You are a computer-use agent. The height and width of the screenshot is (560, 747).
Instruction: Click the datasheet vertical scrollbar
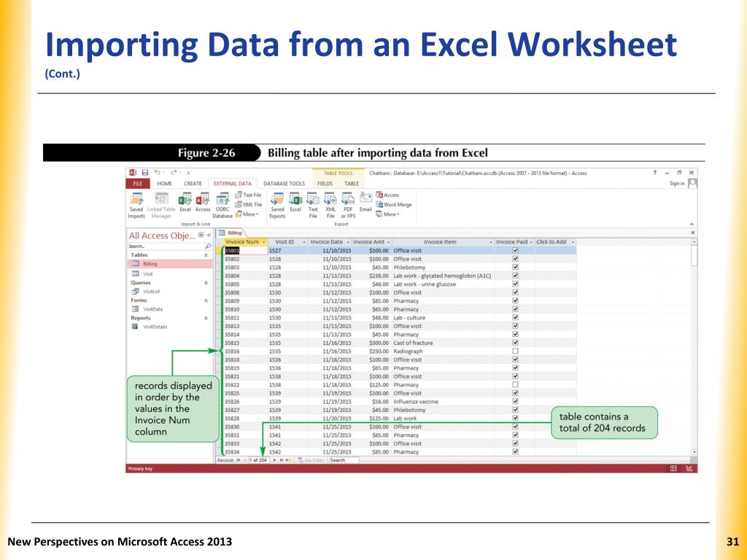(694, 347)
